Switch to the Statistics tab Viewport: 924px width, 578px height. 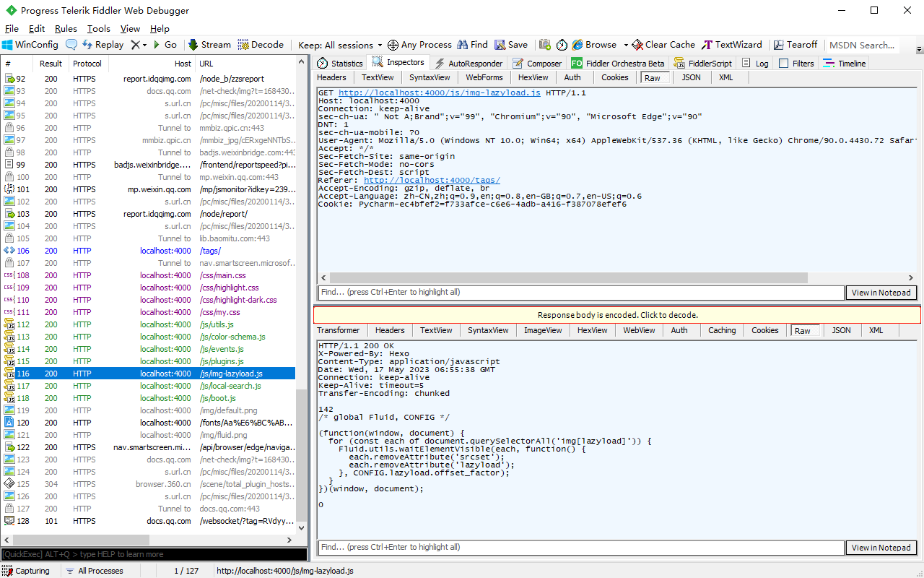tap(340, 64)
